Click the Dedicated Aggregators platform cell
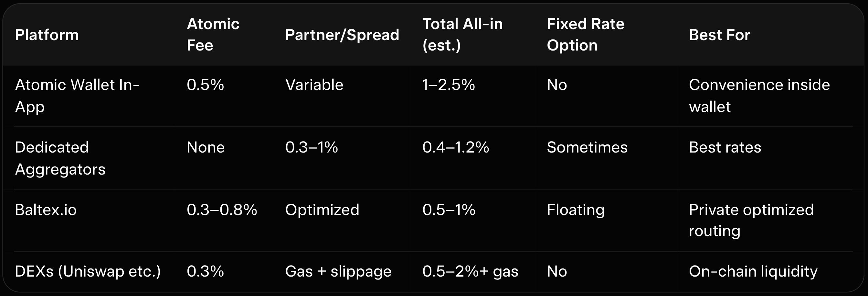The width and height of the screenshot is (868, 296). (x=60, y=158)
